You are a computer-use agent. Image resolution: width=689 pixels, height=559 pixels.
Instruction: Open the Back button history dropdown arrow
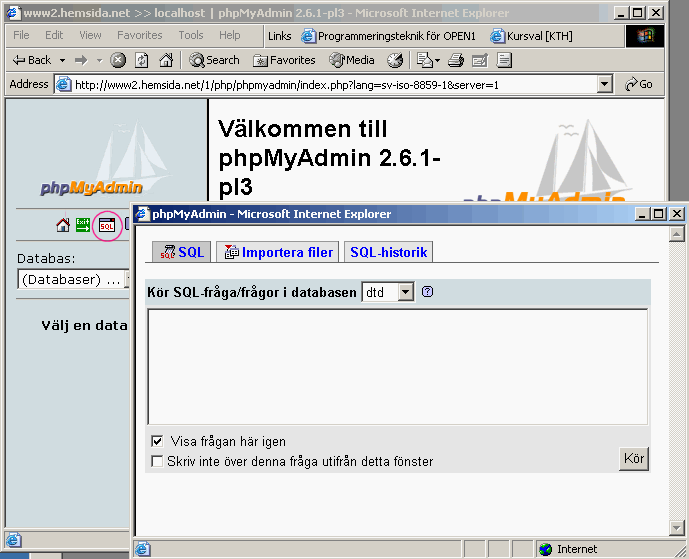coord(62,60)
